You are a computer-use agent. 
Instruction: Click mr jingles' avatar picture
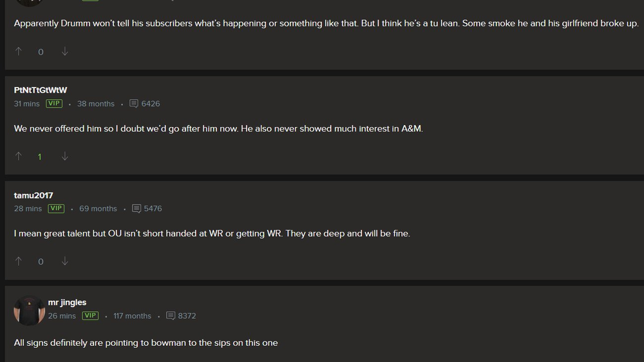pyautogui.click(x=29, y=310)
